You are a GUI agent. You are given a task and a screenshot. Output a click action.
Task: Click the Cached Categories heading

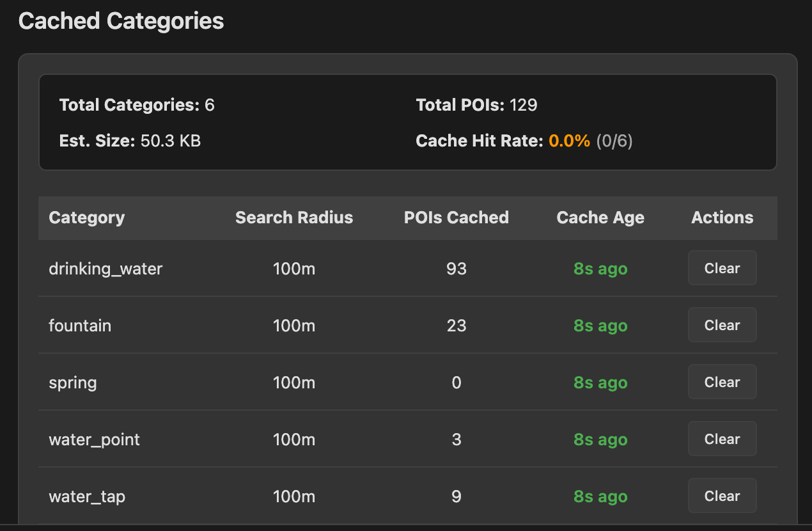pyautogui.click(x=121, y=20)
